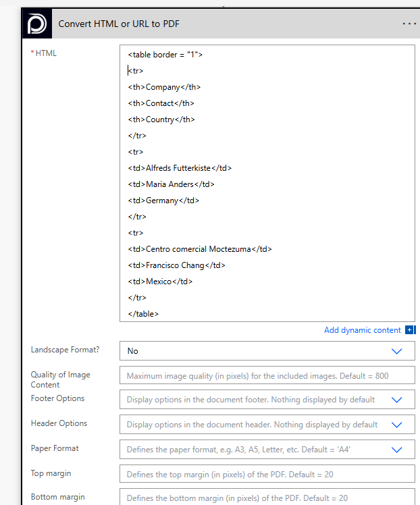Click the Add dynamic content link
The height and width of the screenshot is (505, 420).
(362, 330)
